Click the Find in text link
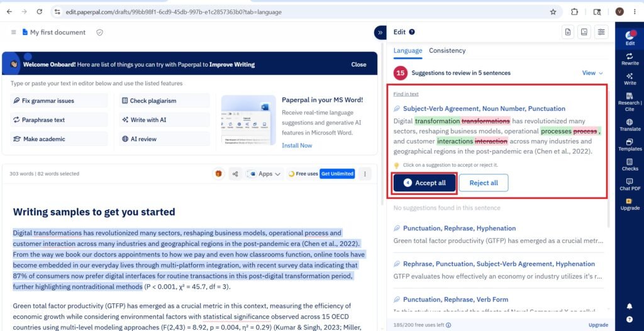Viewport: 644px width, 331px height. click(x=406, y=94)
